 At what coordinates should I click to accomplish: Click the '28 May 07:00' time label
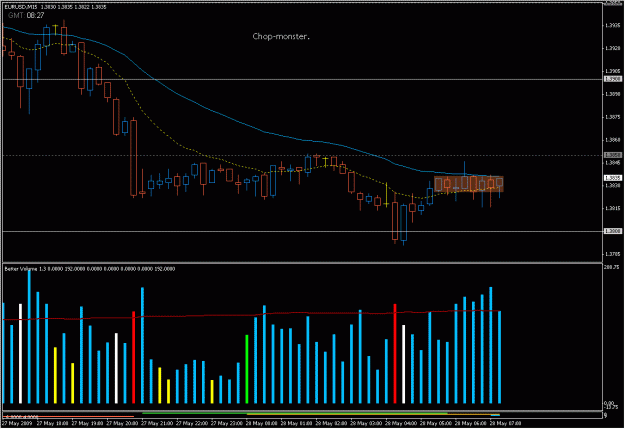coord(505,423)
